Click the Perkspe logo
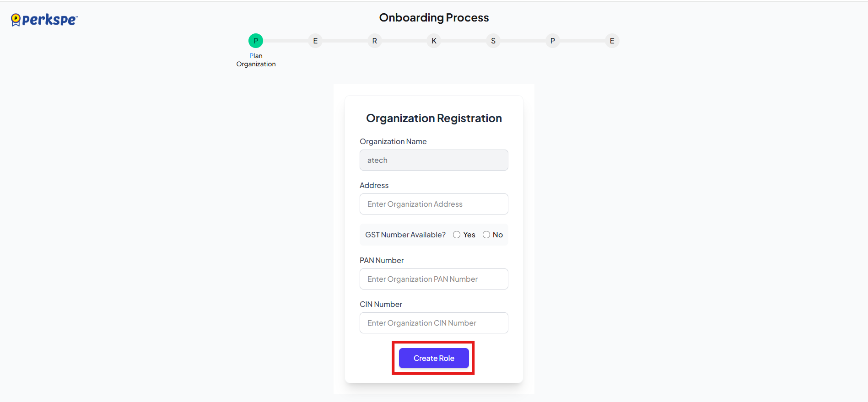 coord(44,20)
